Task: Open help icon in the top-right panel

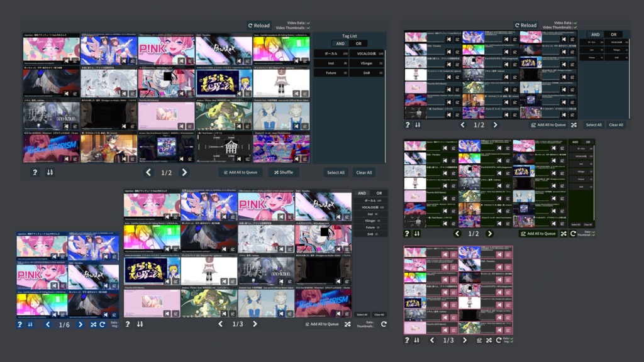Action: pyautogui.click(x=408, y=125)
